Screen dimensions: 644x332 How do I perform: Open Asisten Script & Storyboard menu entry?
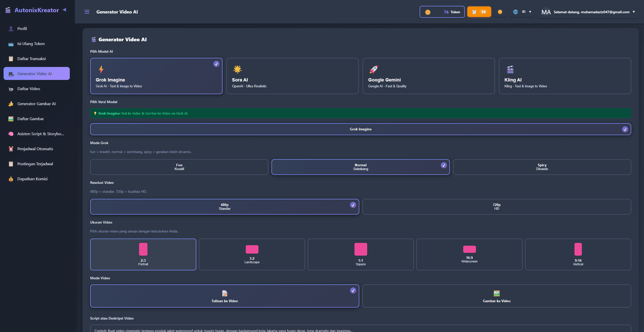pos(37,134)
